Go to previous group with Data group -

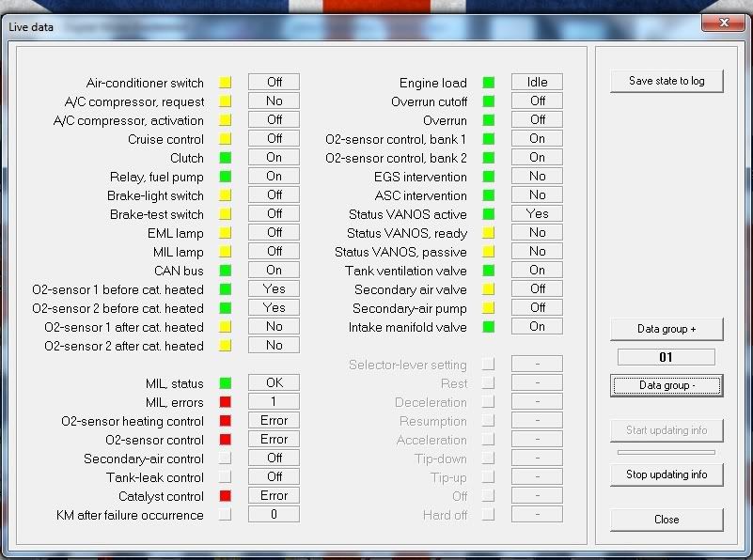pos(667,385)
